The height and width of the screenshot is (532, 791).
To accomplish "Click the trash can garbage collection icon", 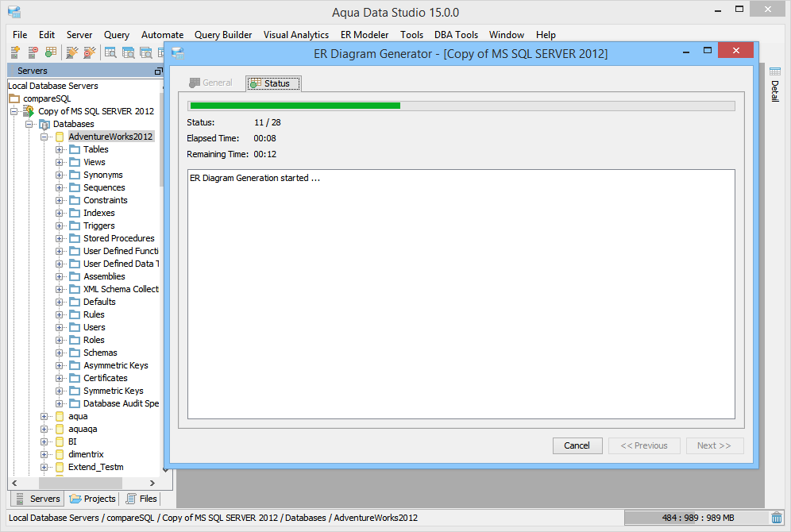I will click(x=777, y=518).
